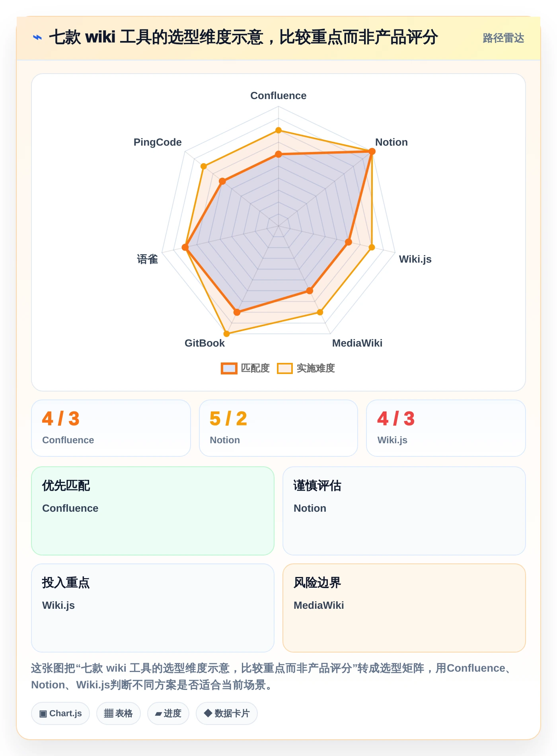The width and height of the screenshot is (557, 756).
Task: Click the 语雀 axis label on radar
Action: (x=148, y=259)
